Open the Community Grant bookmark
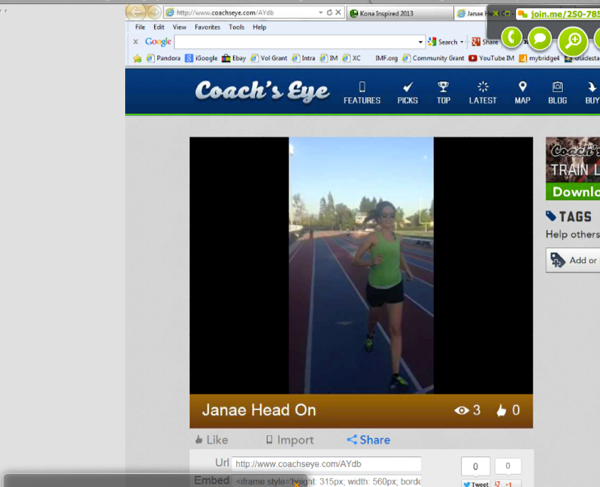The width and height of the screenshot is (600, 487). point(433,58)
